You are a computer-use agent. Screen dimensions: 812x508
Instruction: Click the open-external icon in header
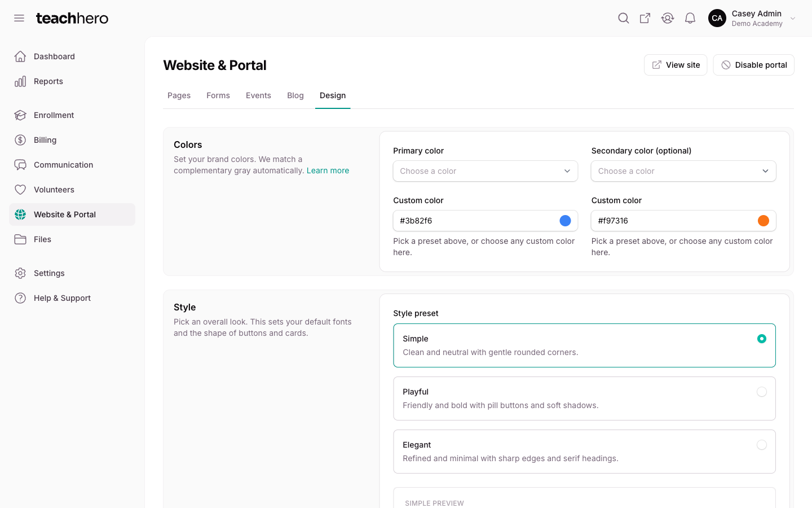(x=645, y=18)
